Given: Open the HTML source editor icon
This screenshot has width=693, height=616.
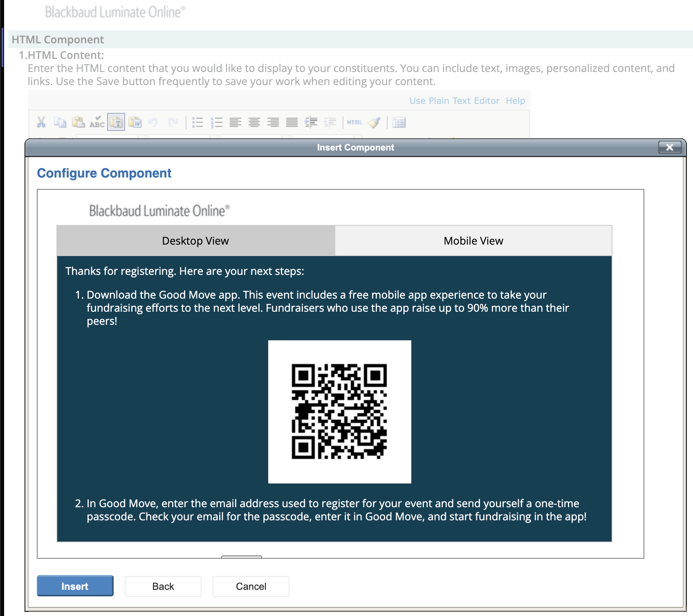Looking at the screenshot, I should pos(354,122).
